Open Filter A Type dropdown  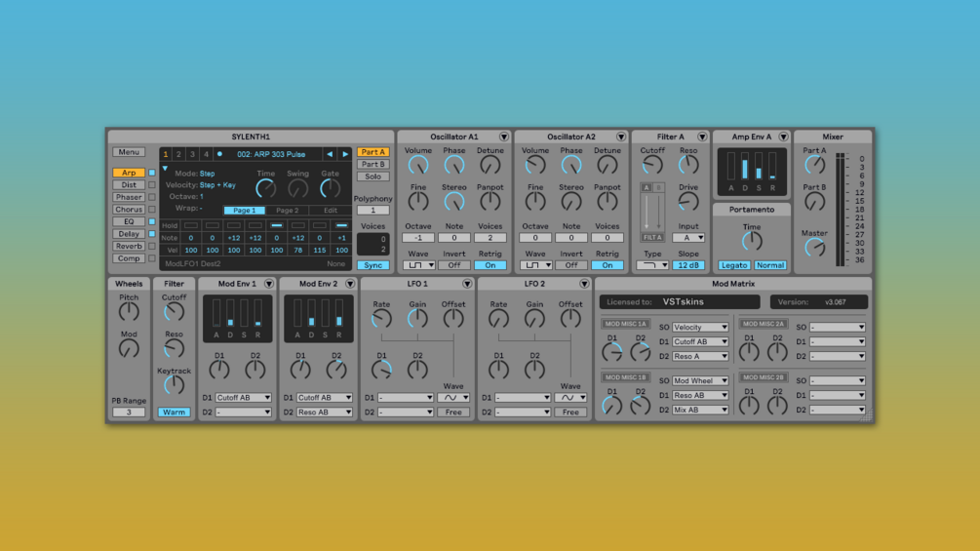tap(652, 265)
